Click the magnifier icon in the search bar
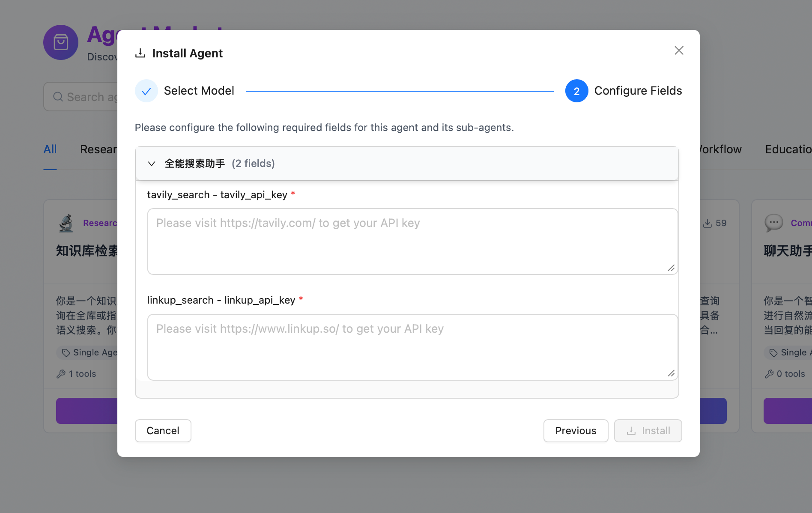 click(x=58, y=97)
